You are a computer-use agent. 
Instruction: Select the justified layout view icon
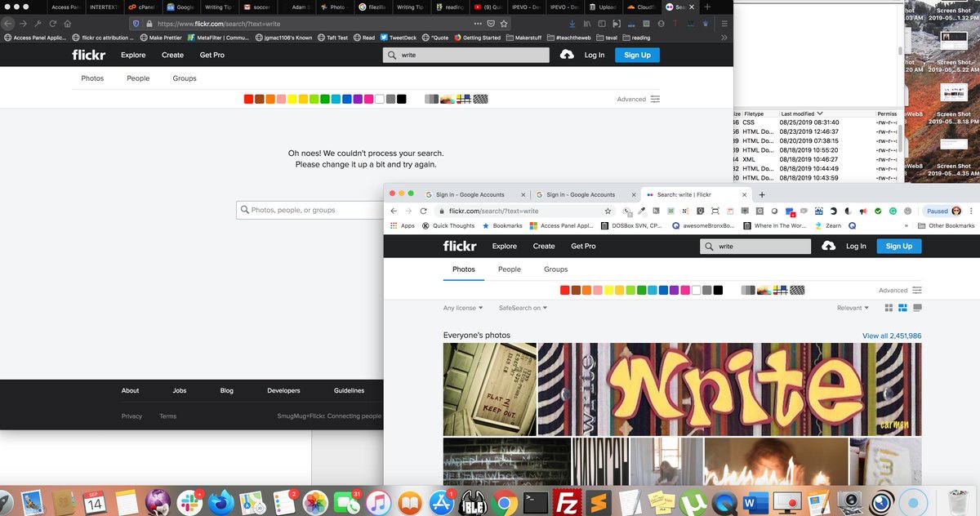point(903,308)
